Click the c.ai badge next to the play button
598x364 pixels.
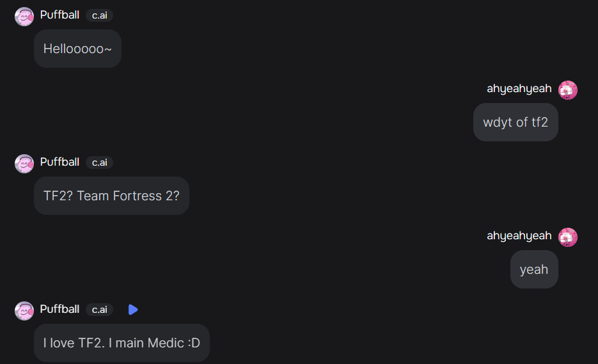99,310
